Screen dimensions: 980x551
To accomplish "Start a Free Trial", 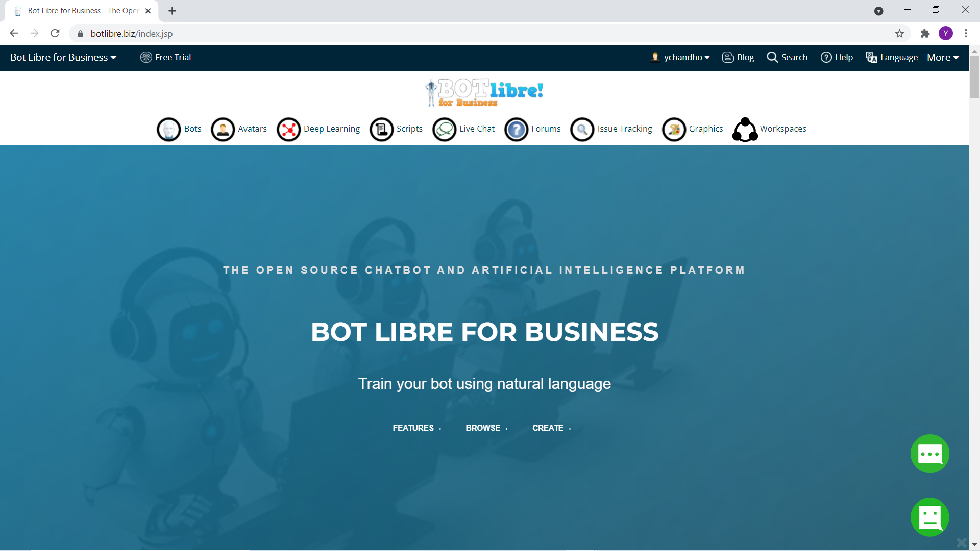I will [x=165, y=57].
